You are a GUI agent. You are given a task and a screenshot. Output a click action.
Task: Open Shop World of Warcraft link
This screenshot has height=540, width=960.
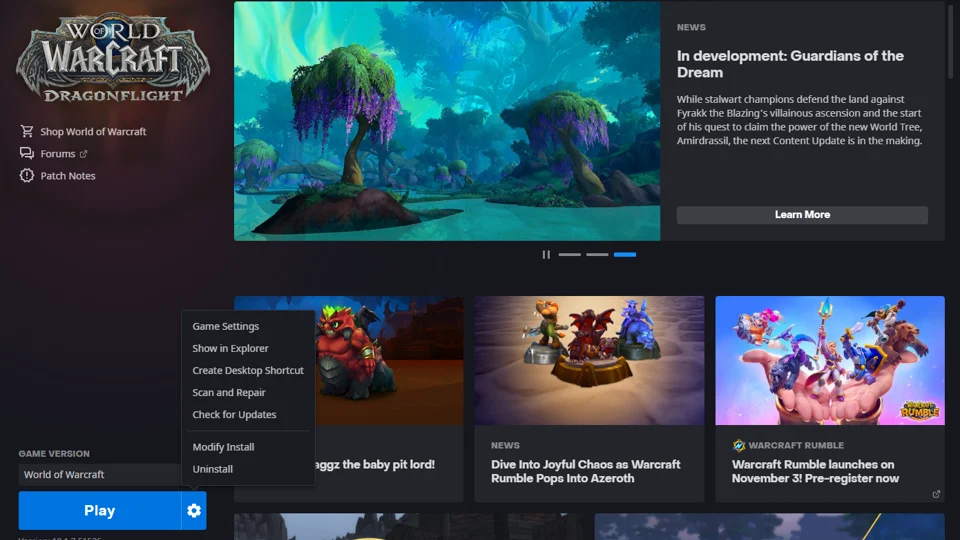(93, 132)
